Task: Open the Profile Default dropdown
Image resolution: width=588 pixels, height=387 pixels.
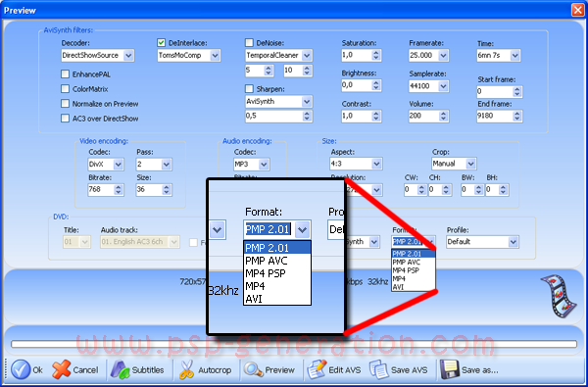Action: click(514, 242)
